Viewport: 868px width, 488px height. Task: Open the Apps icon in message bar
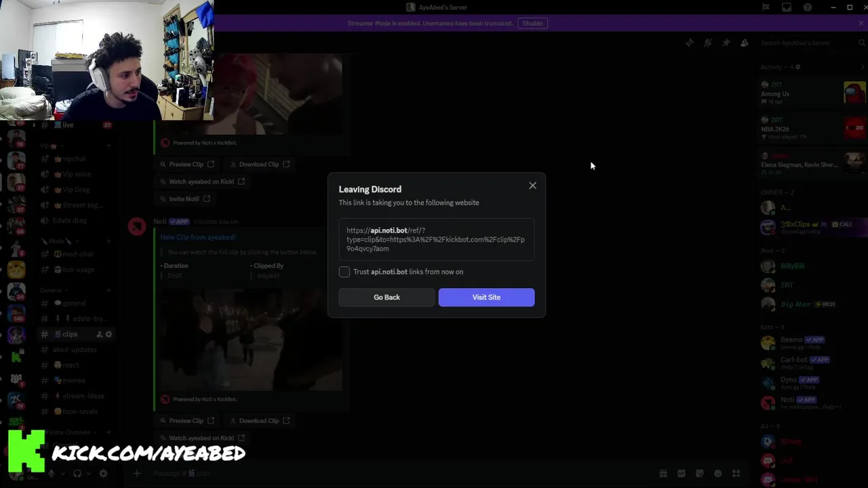click(x=736, y=474)
